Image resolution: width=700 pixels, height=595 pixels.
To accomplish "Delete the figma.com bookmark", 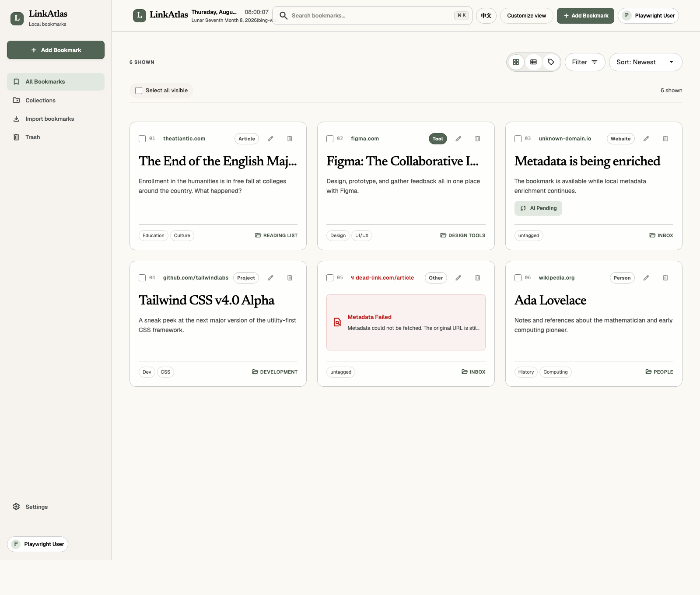I will (477, 139).
